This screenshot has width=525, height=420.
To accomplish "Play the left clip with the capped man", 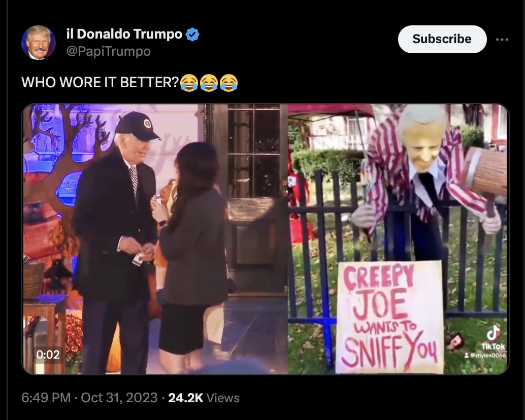I will [155, 239].
